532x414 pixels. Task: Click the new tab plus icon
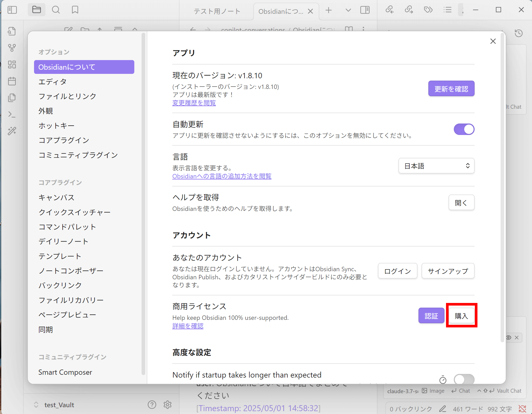pos(329,10)
